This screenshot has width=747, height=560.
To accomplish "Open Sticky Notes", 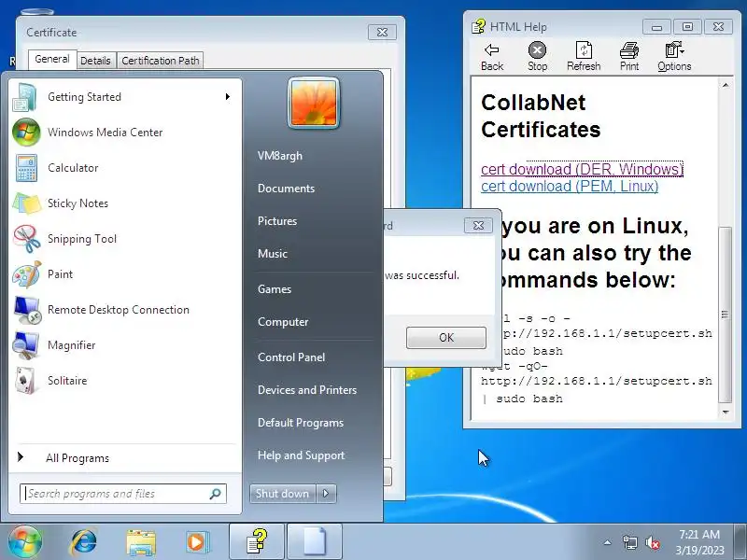I will 125,203.
